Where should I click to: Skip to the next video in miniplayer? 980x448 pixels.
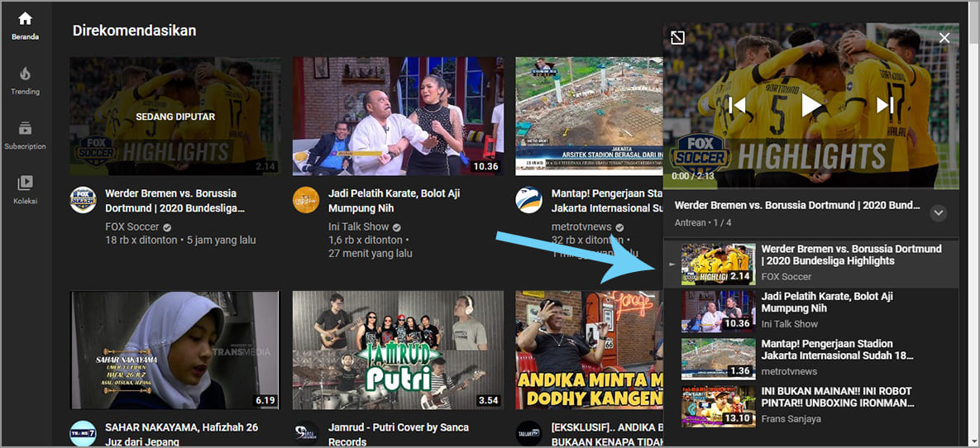[885, 105]
